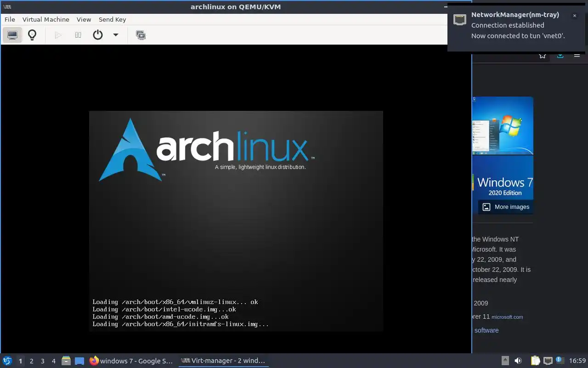This screenshot has height=368, width=588.
Task: Dismiss the NetworkManager notification
Action: (x=574, y=16)
